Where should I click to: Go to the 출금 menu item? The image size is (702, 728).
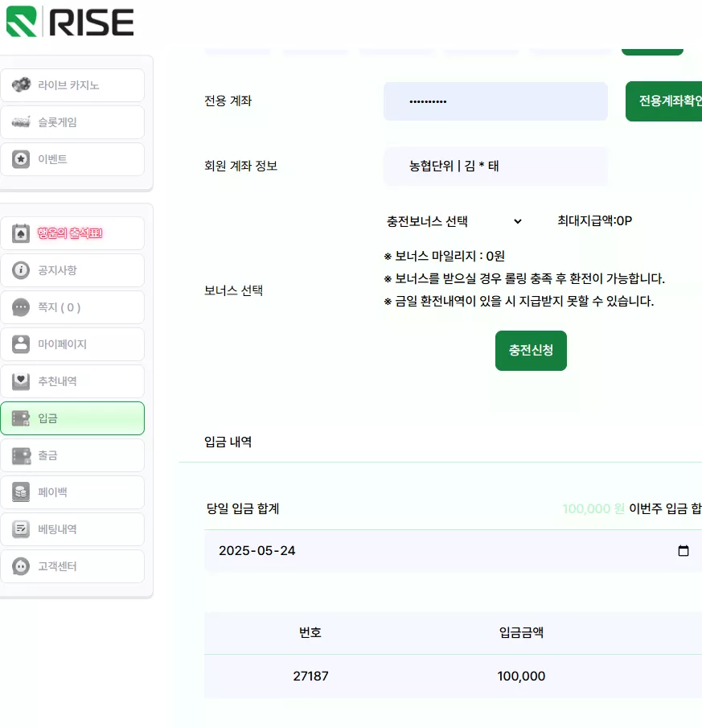(x=72, y=455)
